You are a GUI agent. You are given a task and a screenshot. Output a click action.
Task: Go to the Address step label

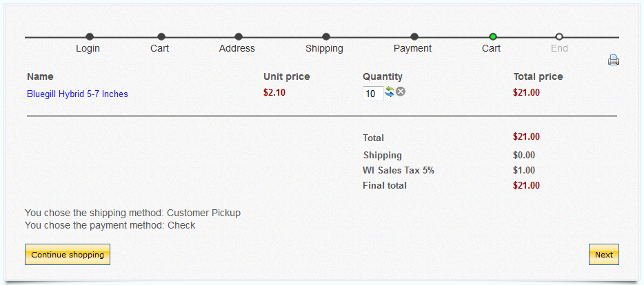pos(237,48)
